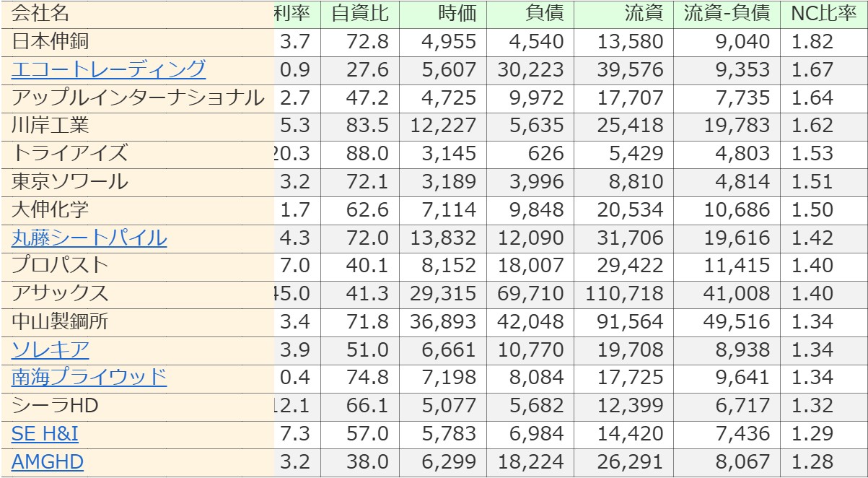Screen dimensions: 868x478
Task: Click the 負債 column header
Action: (x=545, y=13)
